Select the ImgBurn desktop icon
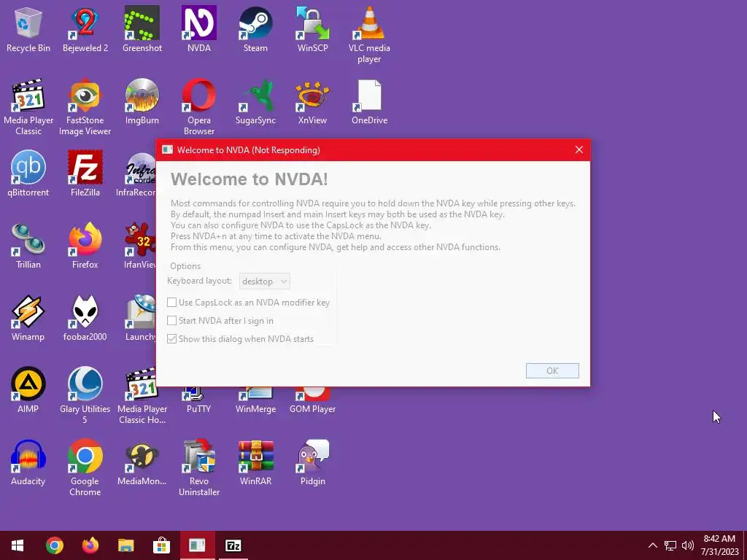This screenshot has height=560, width=747. (x=142, y=102)
